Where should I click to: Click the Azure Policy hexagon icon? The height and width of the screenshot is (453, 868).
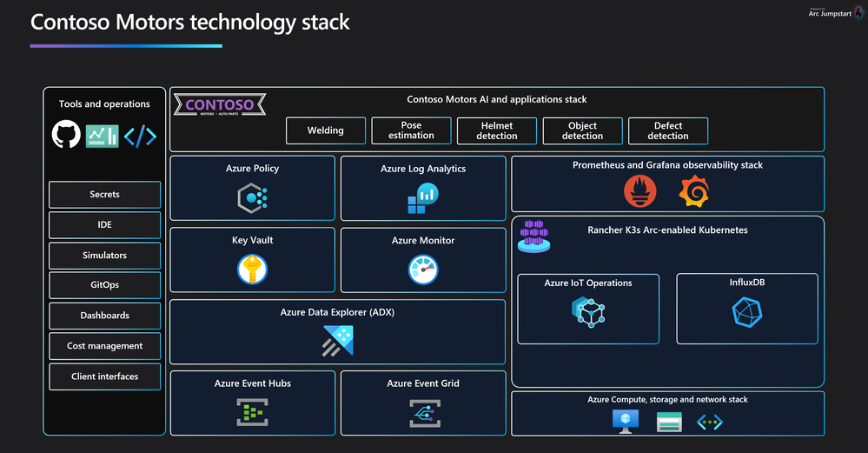[x=253, y=197]
